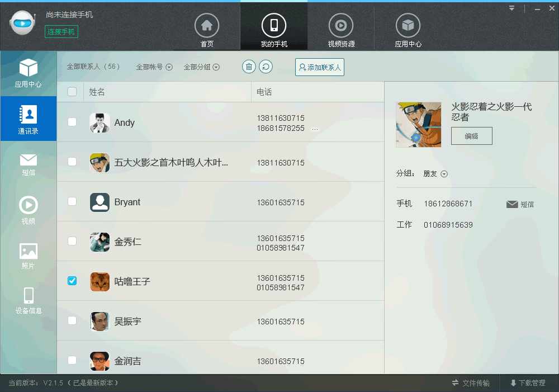Open the 分组 朋友 group dropdown
The width and height of the screenshot is (559, 392).
[436, 174]
